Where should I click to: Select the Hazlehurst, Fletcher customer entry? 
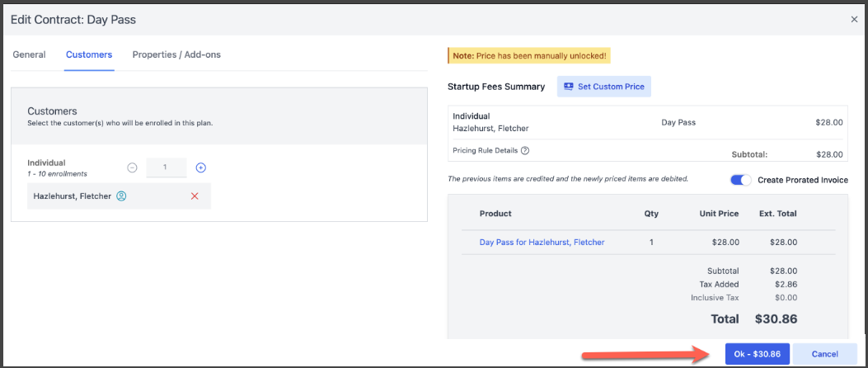click(x=72, y=196)
